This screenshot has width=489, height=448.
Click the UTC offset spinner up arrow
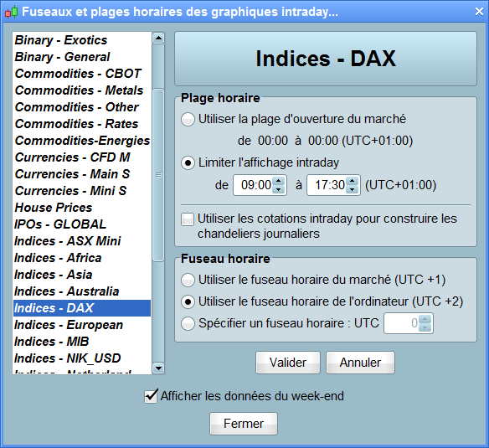click(425, 319)
